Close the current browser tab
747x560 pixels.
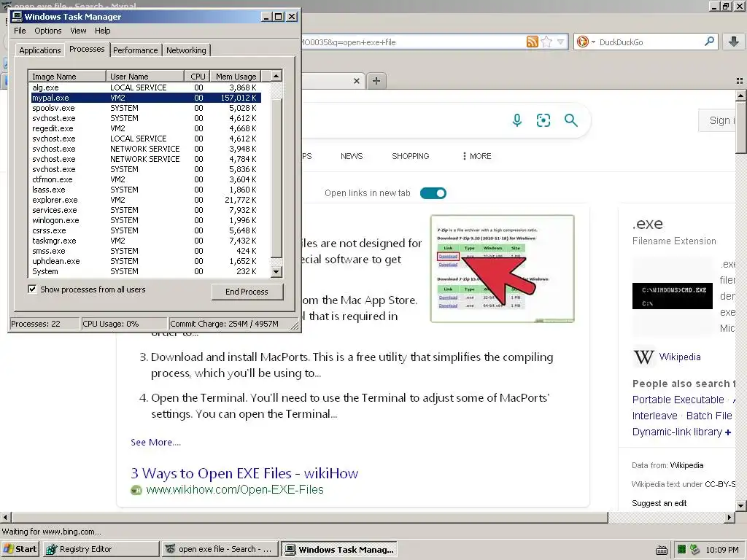click(x=356, y=81)
